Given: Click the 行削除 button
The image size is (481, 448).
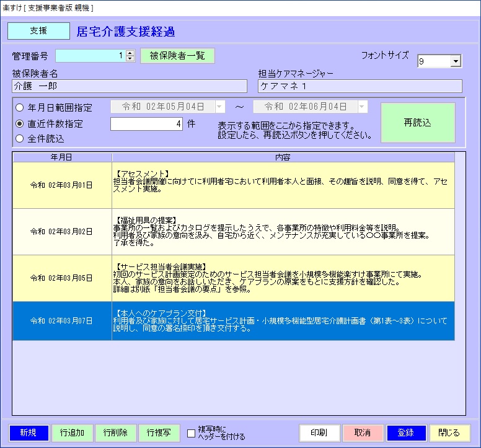Looking at the screenshot, I should (x=115, y=433).
